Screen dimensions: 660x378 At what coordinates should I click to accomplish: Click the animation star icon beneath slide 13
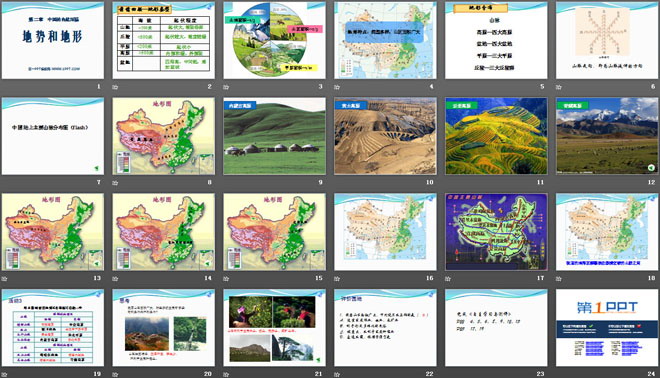point(4,279)
